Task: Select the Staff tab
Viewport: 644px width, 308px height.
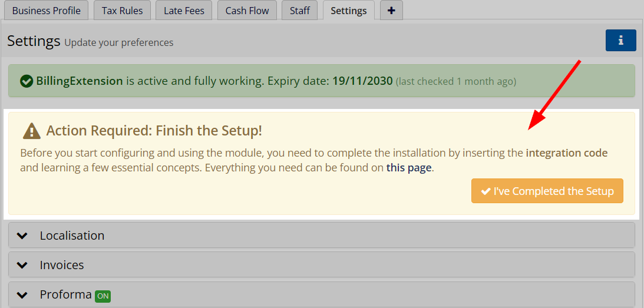Action: pyautogui.click(x=300, y=10)
